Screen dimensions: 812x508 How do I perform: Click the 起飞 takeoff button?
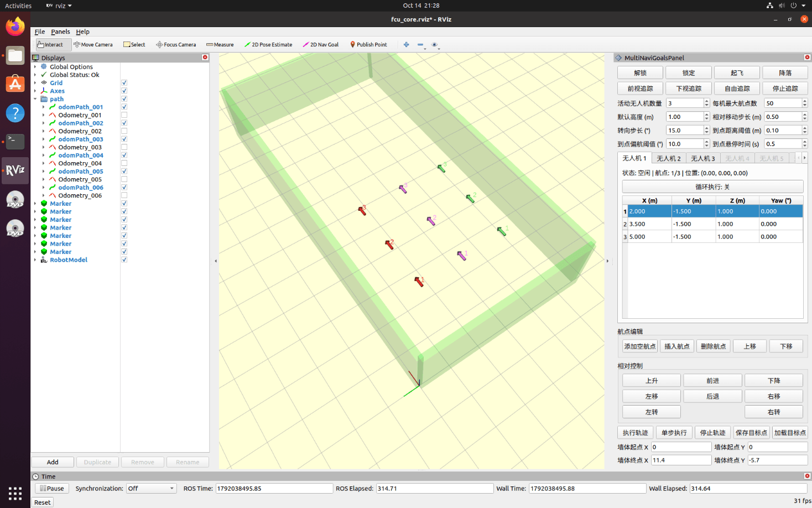(x=737, y=73)
